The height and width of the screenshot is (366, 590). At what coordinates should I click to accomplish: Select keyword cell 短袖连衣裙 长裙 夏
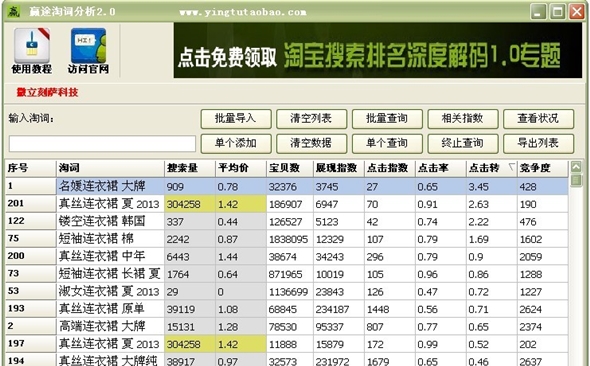pos(110,274)
